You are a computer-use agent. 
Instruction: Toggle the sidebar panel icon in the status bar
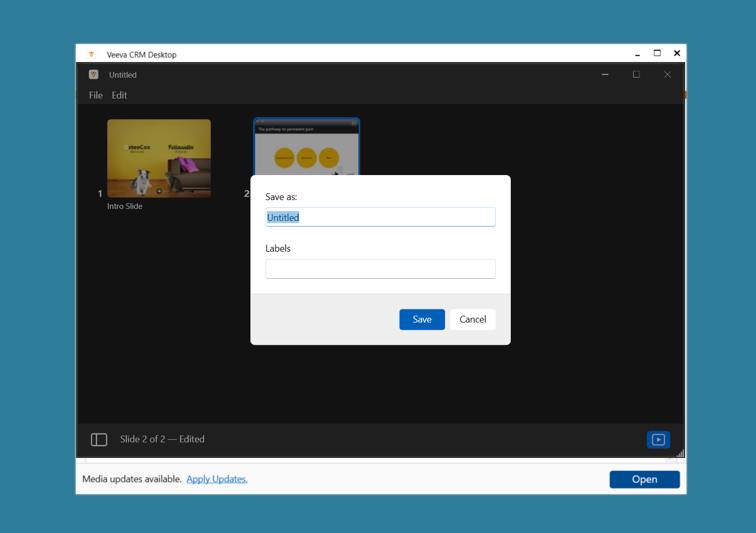click(99, 440)
